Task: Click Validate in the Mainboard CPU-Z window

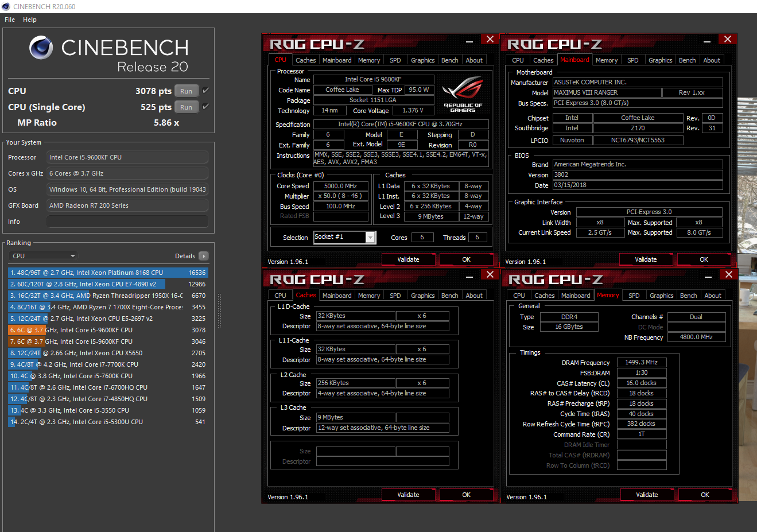Action: pos(646,259)
